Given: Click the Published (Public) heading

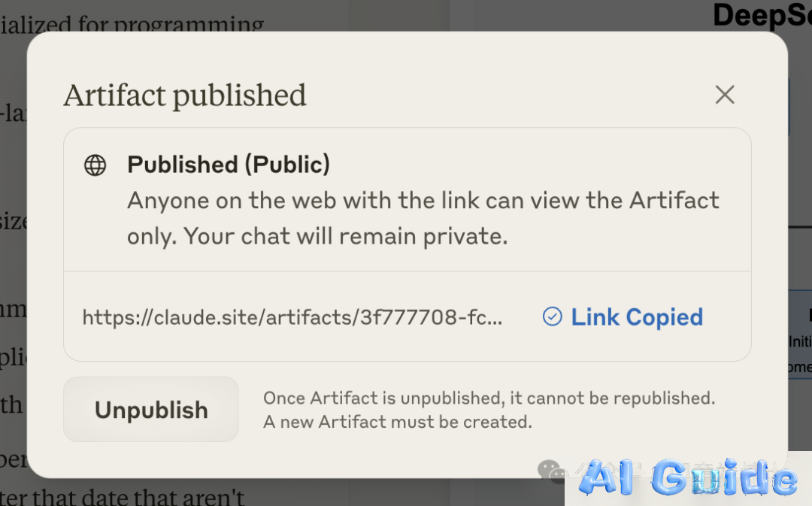Looking at the screenshot, I should click(x=229, y=164).
